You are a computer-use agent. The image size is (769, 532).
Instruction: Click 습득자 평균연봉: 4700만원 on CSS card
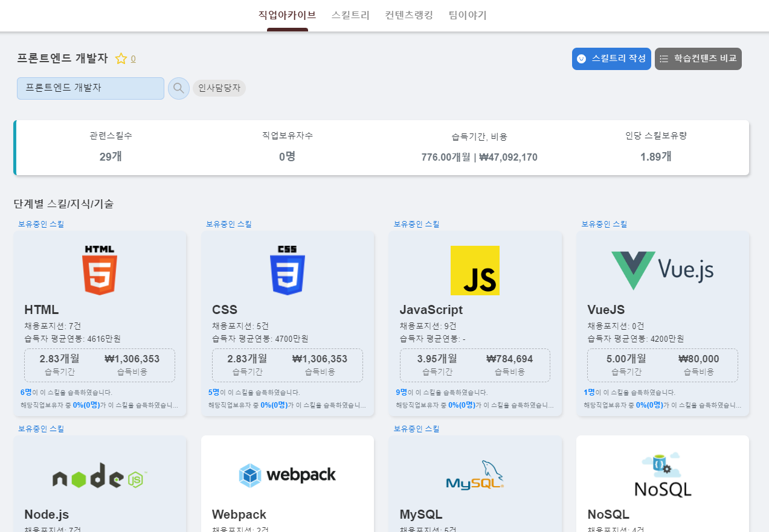tap(260, 339)
